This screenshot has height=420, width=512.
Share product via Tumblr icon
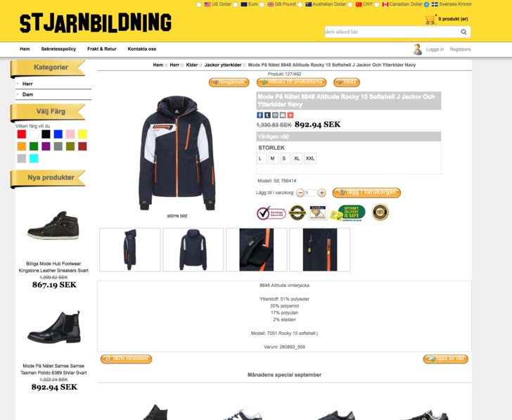coord(267,115)
